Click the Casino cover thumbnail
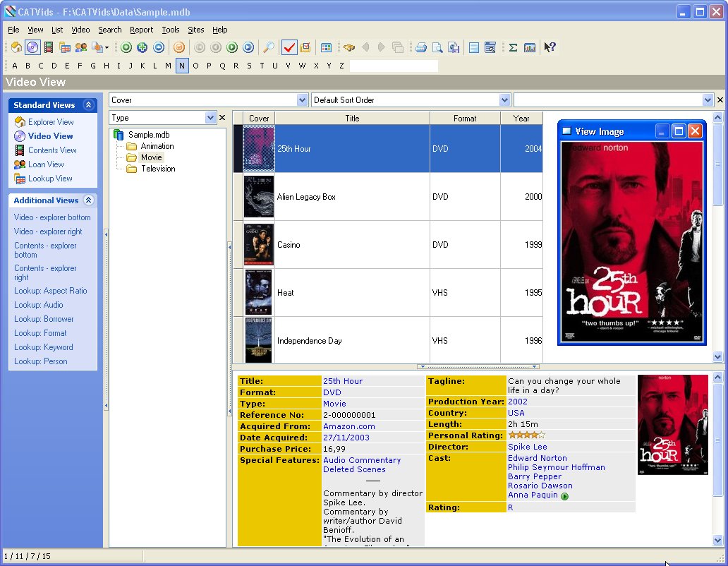The image size is (728, 566). (x=259, y=245)
